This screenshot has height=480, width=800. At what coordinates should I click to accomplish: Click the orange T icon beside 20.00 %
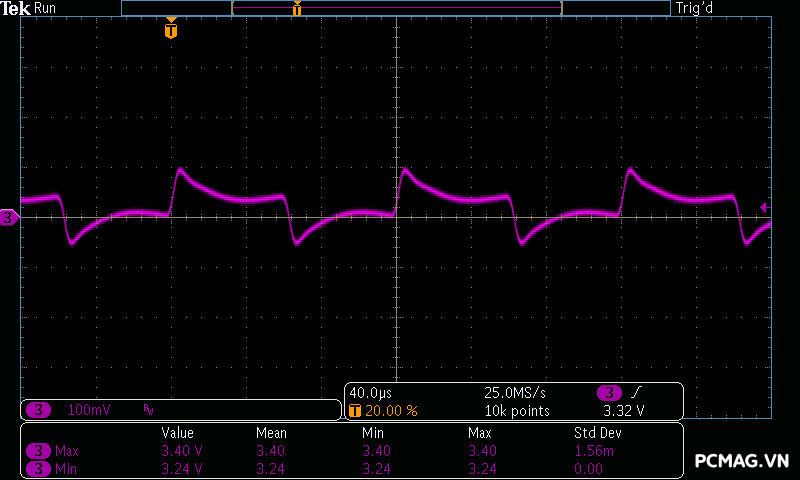[354, 411]
